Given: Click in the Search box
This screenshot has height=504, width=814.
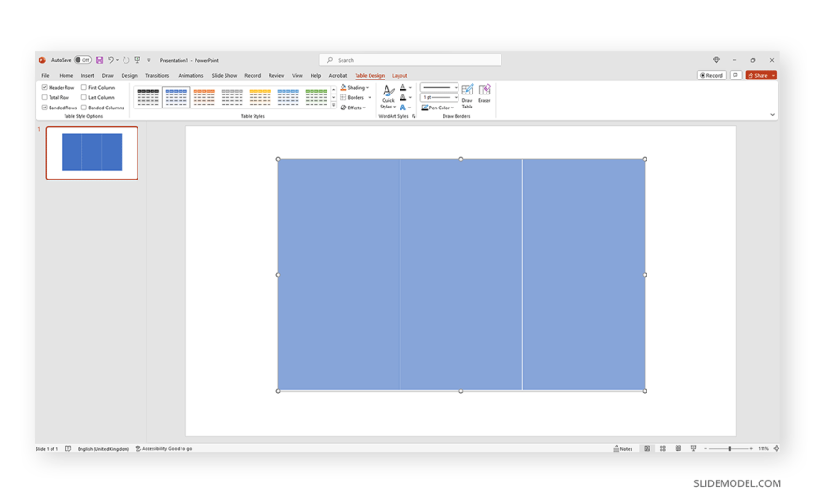Looking at the screenshot, I should coord(410,60).
